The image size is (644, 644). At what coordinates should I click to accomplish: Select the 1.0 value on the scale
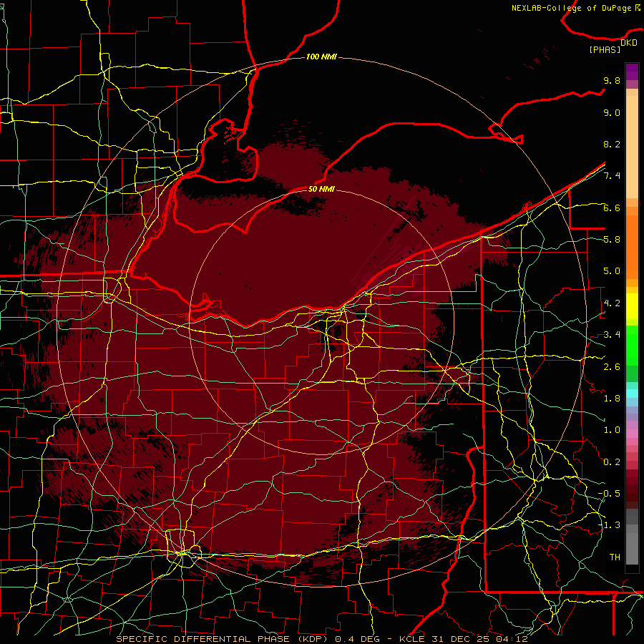612,430
